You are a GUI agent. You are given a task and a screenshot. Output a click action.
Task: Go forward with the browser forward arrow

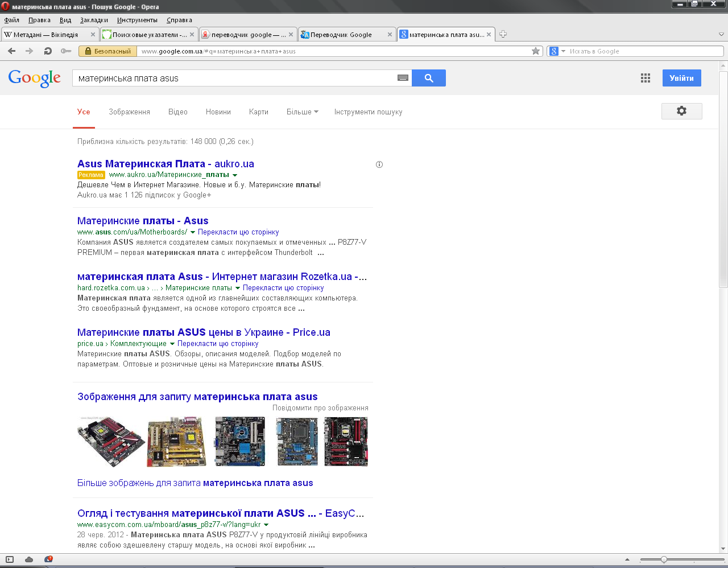[x=30, y=51]
